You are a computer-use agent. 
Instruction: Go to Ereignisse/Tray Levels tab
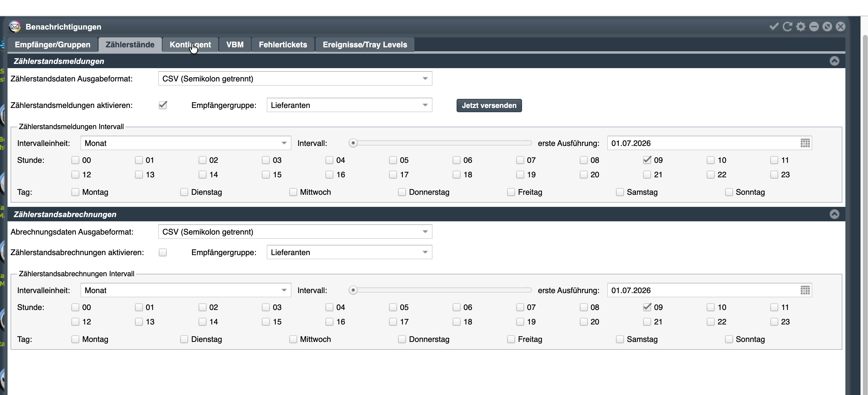pos(365,45)
